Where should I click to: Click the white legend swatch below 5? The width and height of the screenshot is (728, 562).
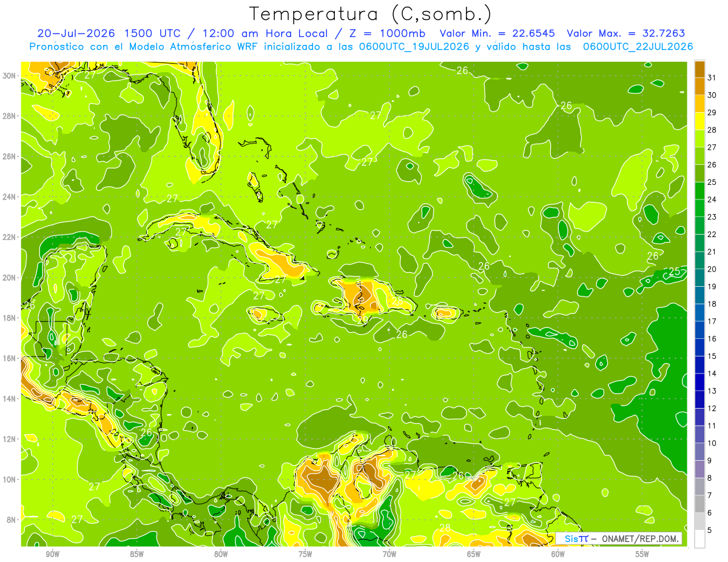699,538
